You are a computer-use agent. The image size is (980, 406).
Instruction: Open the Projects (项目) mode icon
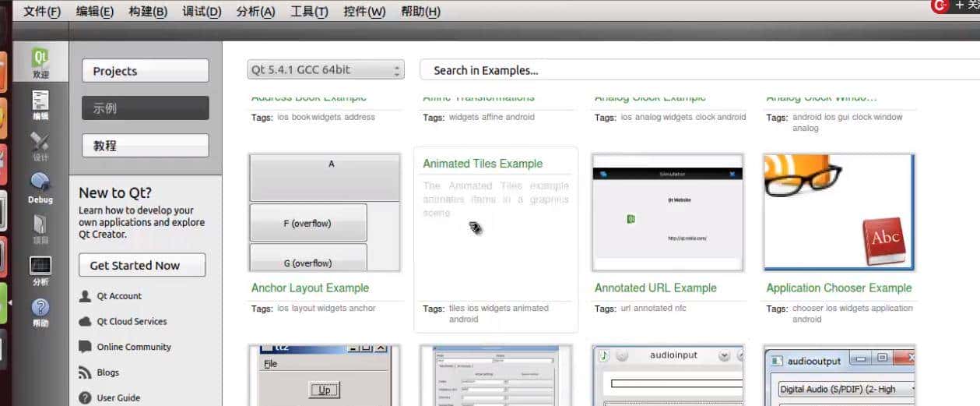(x=40, y=229)
